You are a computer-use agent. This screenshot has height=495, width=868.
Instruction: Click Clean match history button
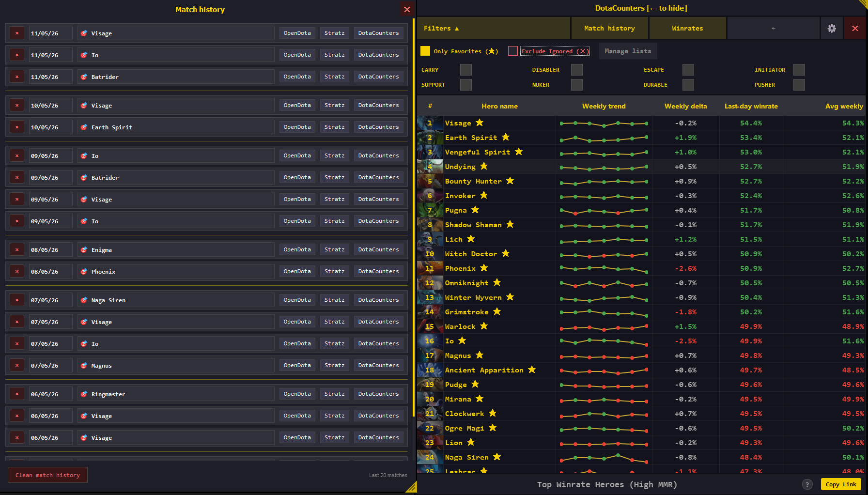47,475
